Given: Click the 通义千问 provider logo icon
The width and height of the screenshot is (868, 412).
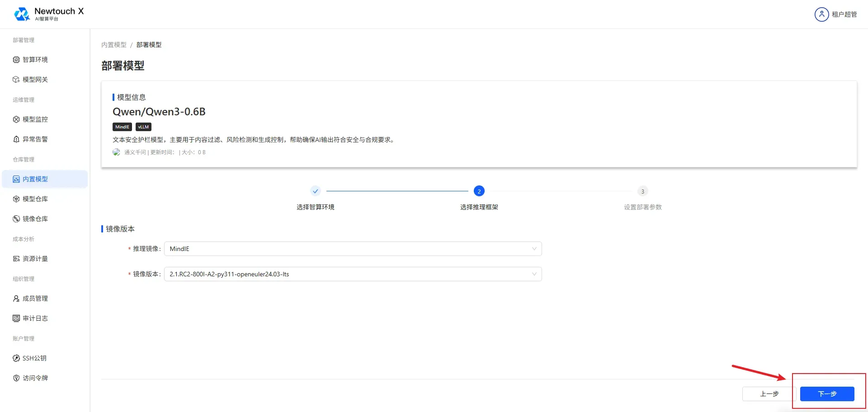Looking at the screenshot, I should click(116, 152).
